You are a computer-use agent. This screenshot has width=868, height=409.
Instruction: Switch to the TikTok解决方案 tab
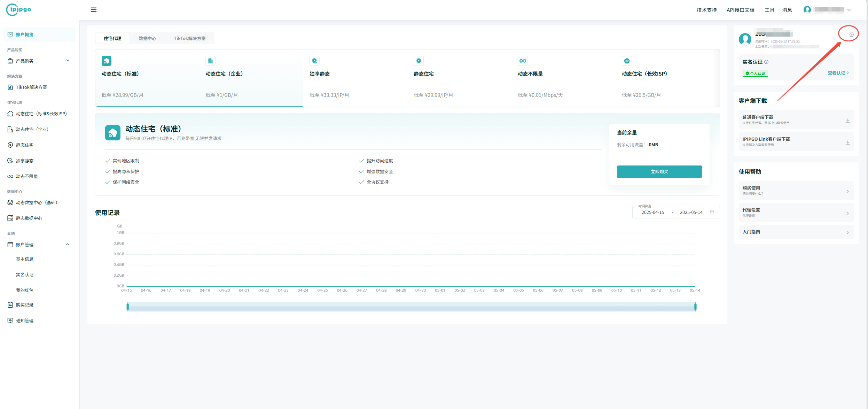click(x=189, y=38)
